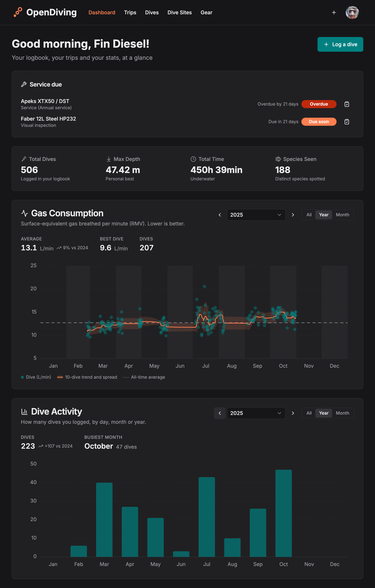Image resolution: width=375 pixels, height=588 pixels.
Task: Select Year range in Dive Activity
Action: pyautogui.click(x=324, y=413)
